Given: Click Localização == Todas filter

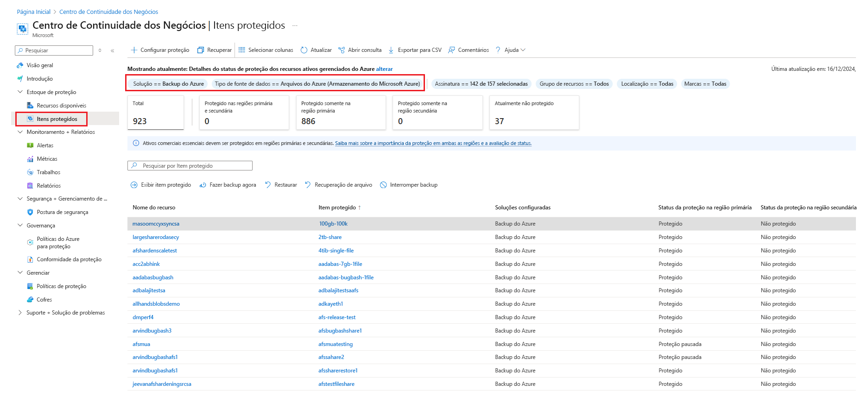Looking at the screenshot, I should pos(647,84).
